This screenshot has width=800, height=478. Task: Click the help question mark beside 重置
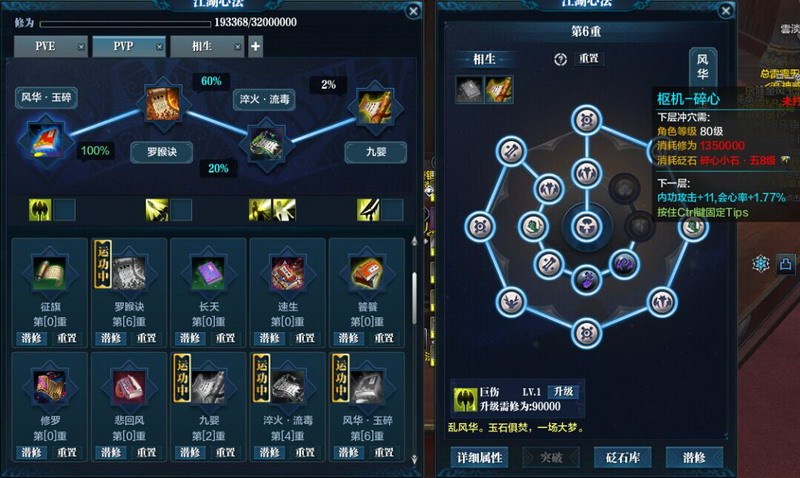pos(560,59)
